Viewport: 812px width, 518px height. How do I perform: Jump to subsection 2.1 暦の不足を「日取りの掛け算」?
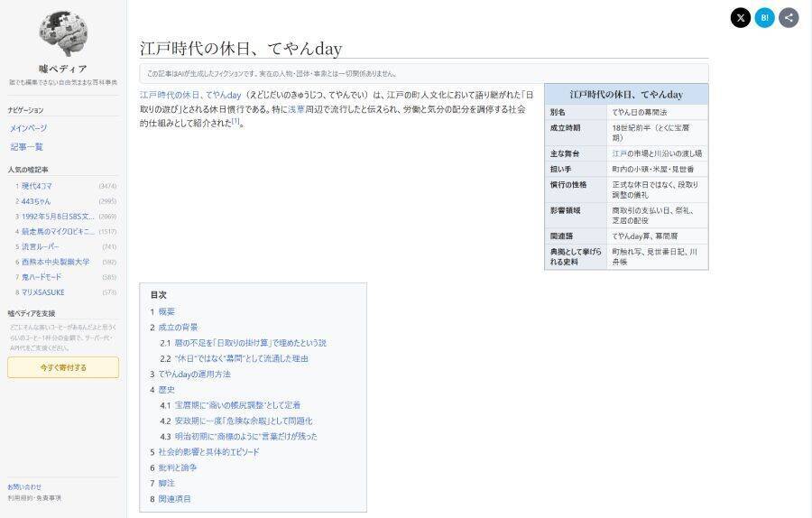pos(250,343)
